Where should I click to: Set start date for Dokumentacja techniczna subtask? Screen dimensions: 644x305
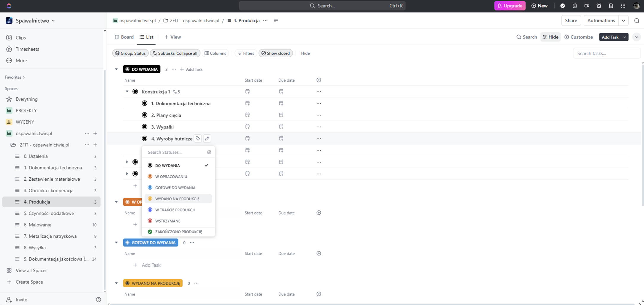tap(247, 103)
